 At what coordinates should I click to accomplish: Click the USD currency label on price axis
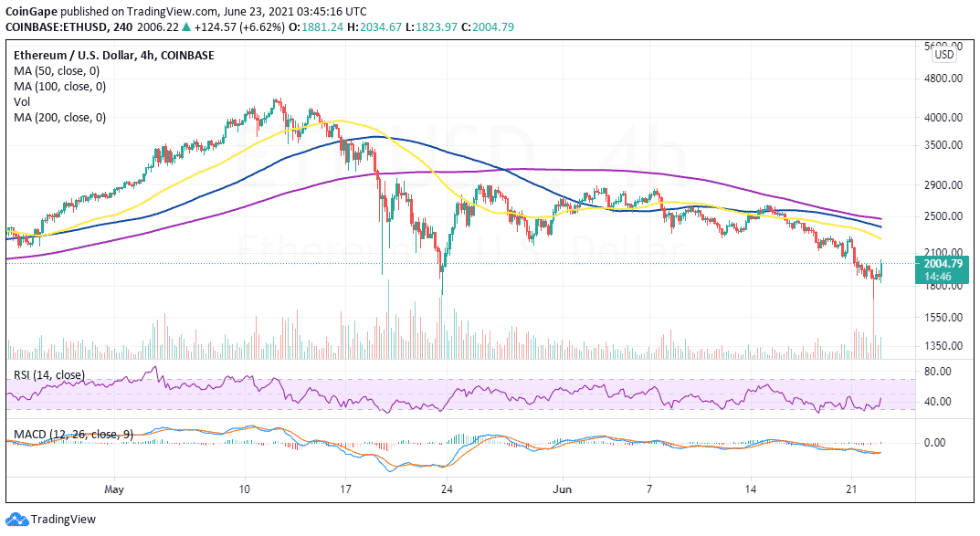coord(943,54)
